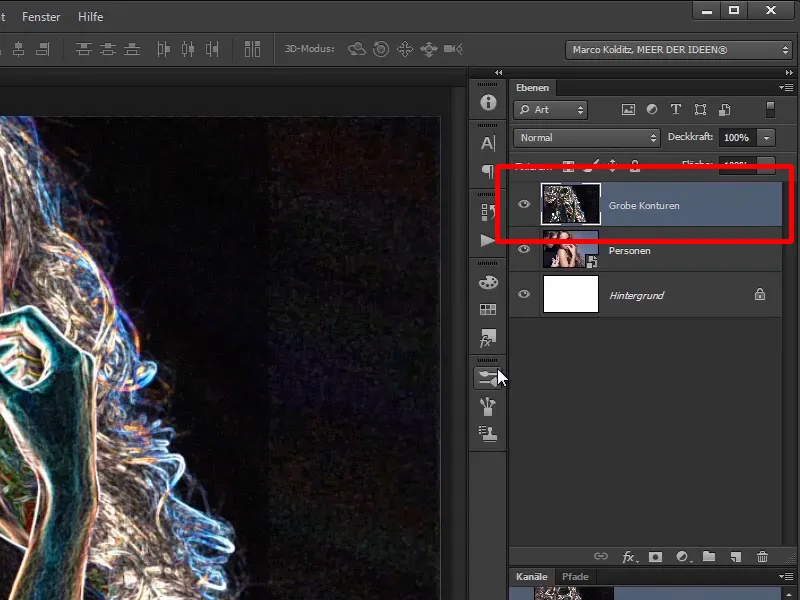Select the 3D roll object mode icon
This screenshot has height=600, width=800.
[381, 49]
